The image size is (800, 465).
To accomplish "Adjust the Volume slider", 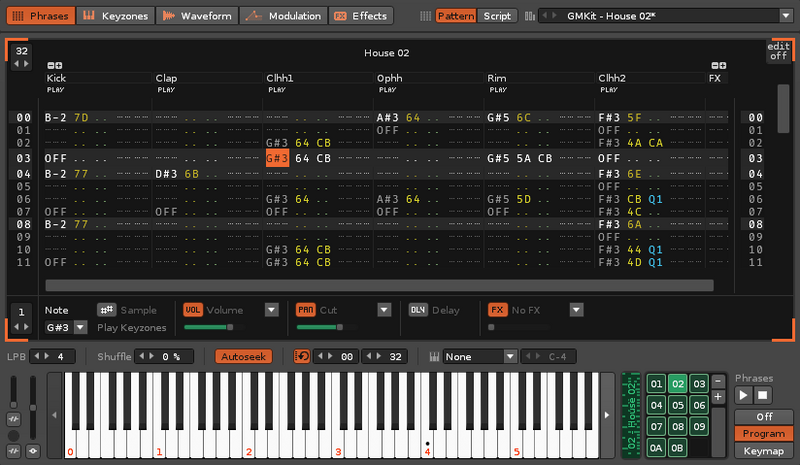I will 211,327.
